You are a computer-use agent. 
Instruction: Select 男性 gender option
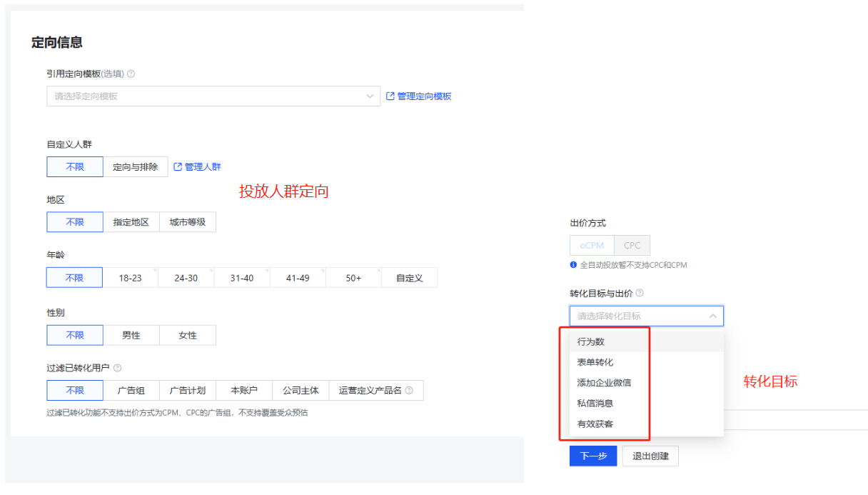coord(131,334)
